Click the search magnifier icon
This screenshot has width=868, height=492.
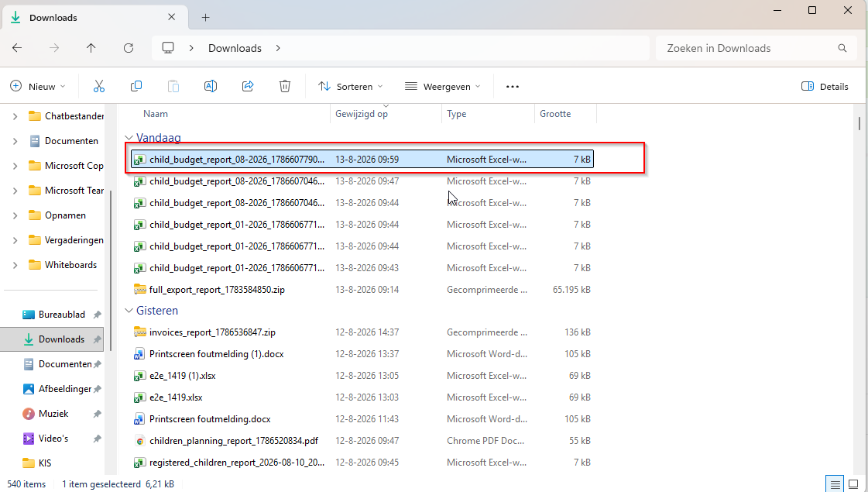(x=842, y=48)
